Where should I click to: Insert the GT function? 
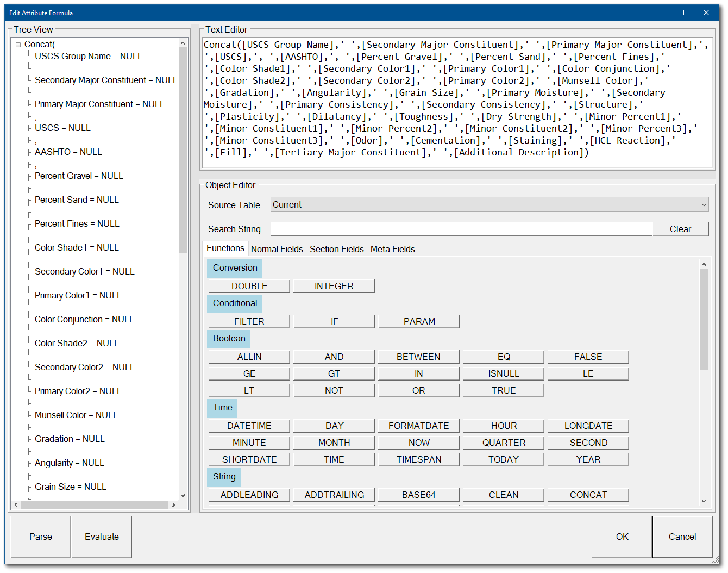[x=334, y=373]
